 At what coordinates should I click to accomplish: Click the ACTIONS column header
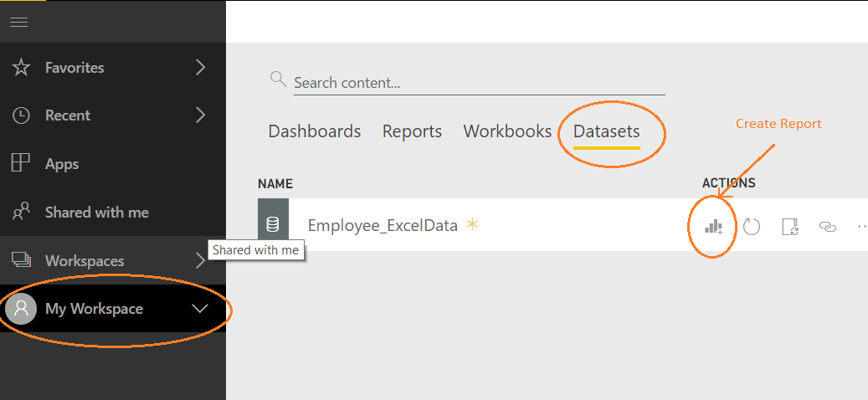[x=728, y=183]
